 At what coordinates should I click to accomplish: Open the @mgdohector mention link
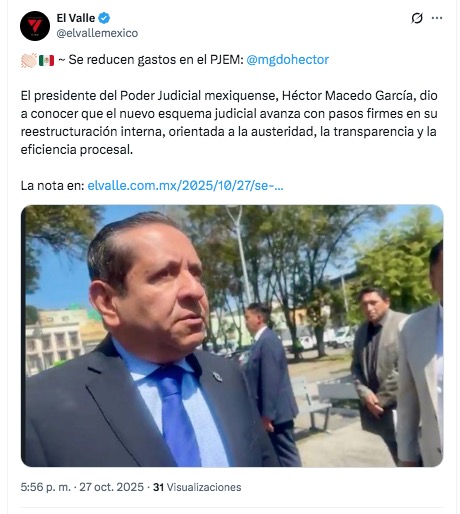click(287, 60)
